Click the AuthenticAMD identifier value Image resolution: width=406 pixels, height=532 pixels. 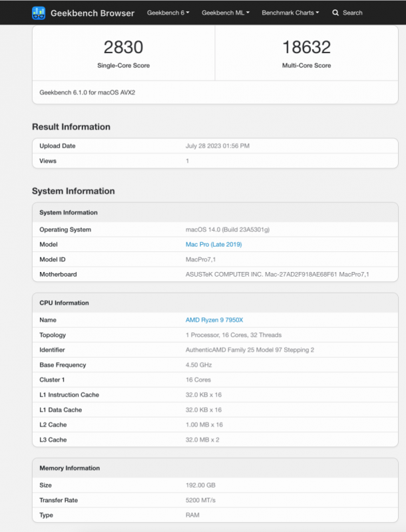(250, 350)
